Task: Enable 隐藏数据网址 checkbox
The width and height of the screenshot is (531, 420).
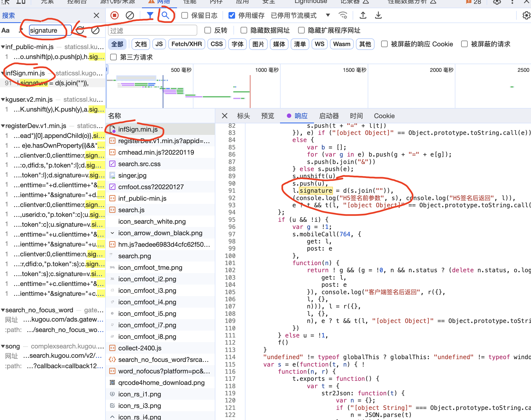Action: 244,30
